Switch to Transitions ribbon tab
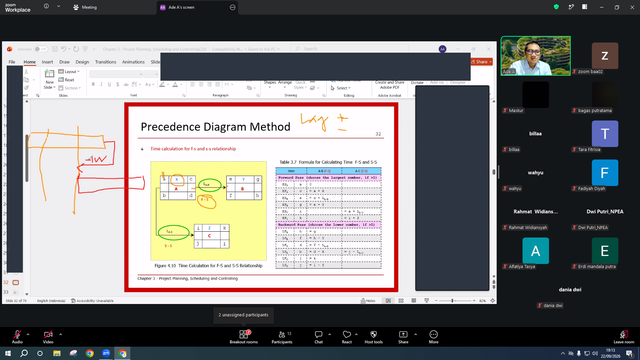 (106, 62)
